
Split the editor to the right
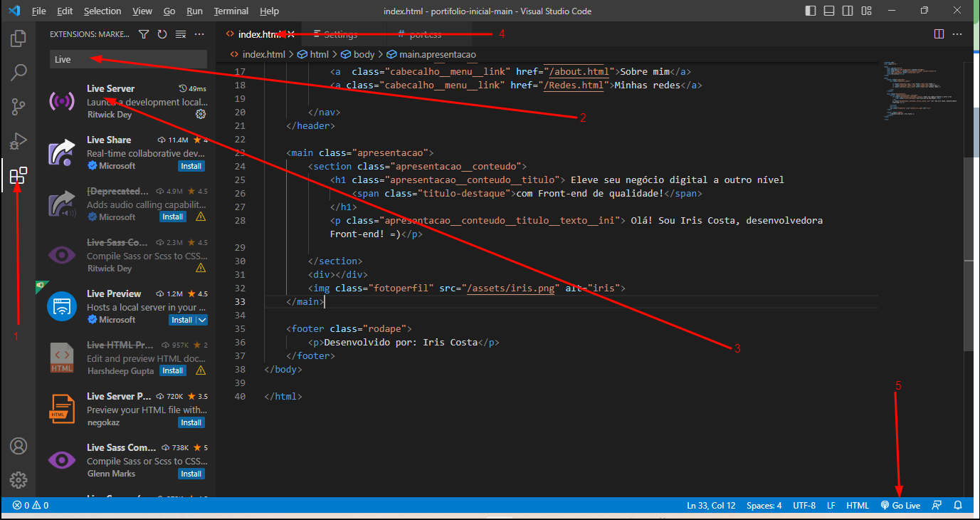pos(939,34)
